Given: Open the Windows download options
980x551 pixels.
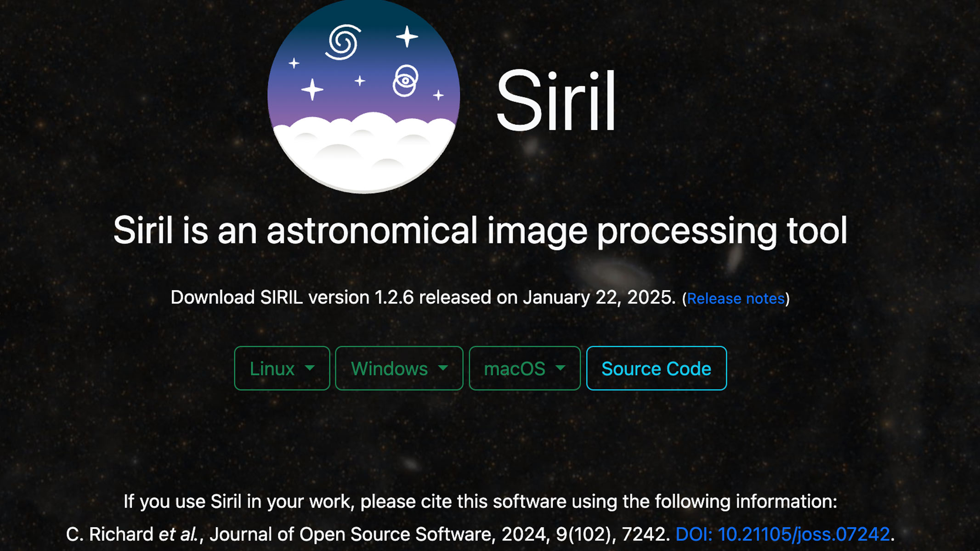Looking at the screenshot, I should [x=398, y=368].
